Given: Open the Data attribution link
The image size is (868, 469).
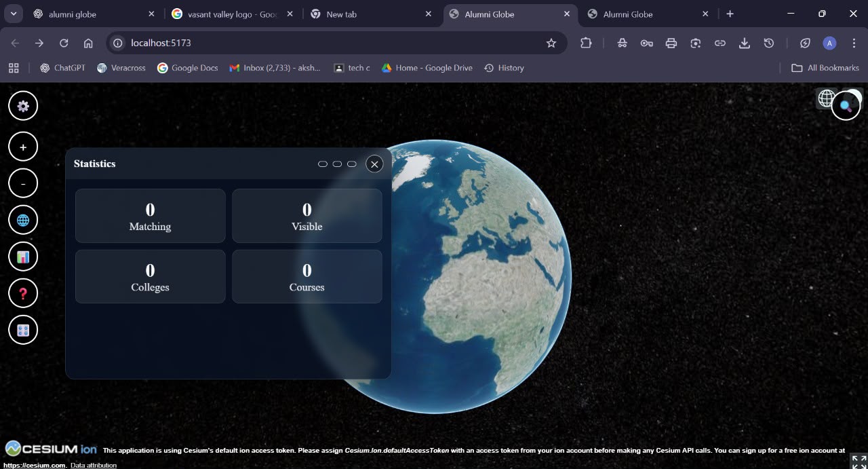Looking at the screenshot, I should pyautogui.click(x=94, y=465).
